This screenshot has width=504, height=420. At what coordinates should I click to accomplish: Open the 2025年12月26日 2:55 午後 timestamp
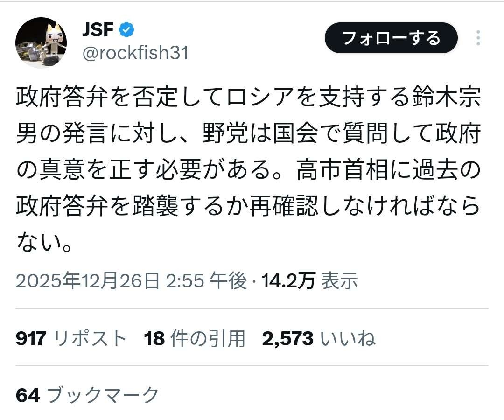click(x=131, y=281)
